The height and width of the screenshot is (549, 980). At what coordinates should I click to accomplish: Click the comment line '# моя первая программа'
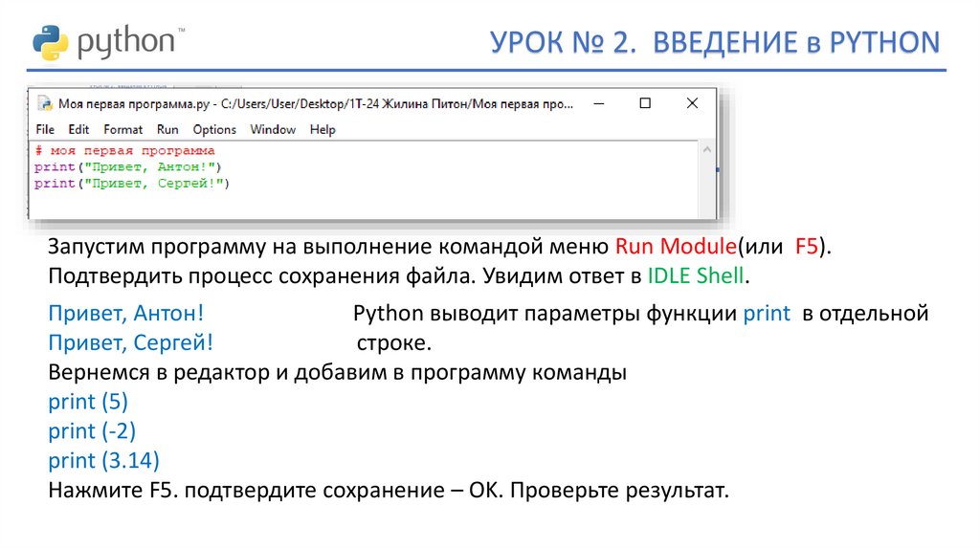125,150
